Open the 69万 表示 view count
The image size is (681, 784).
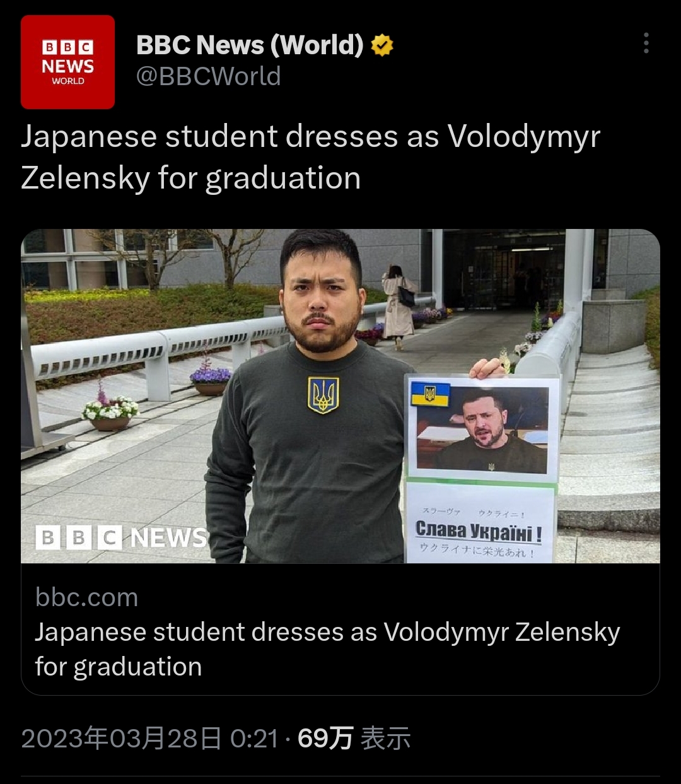coord(354,738)
